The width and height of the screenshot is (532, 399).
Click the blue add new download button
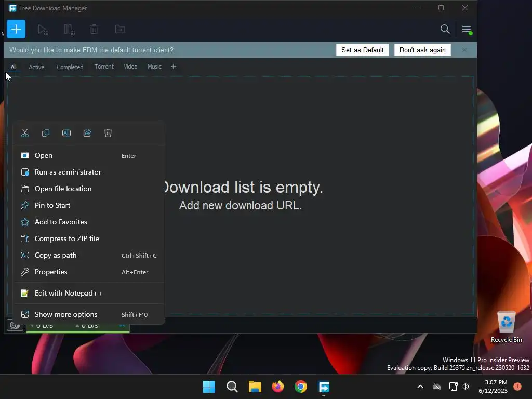click(16, 29)
